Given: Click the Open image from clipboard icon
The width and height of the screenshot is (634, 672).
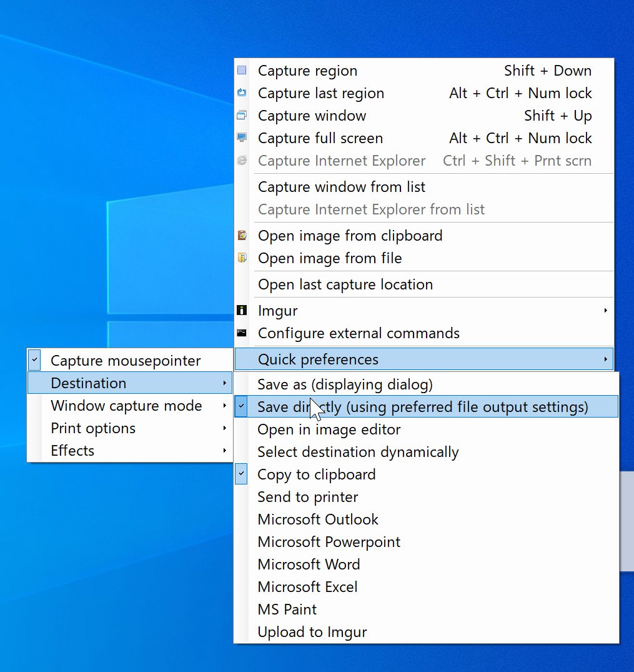Looking at the screenshot, I should [x=242, y=236].
